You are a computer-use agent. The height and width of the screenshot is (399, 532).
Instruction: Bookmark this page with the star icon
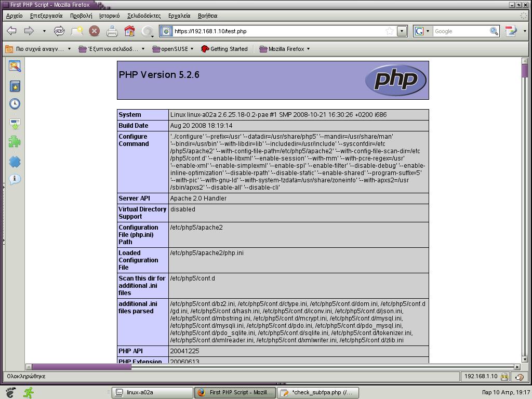point(390,31)
